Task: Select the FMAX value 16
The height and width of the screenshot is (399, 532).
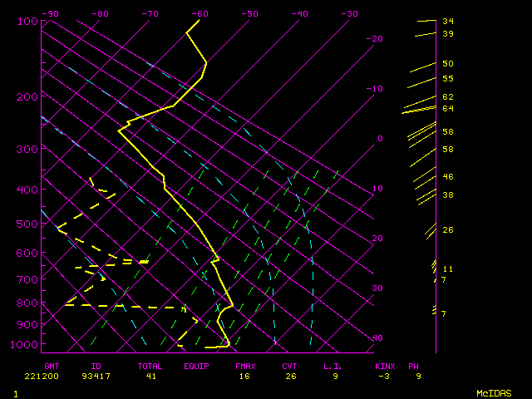Action: [244, 377]
